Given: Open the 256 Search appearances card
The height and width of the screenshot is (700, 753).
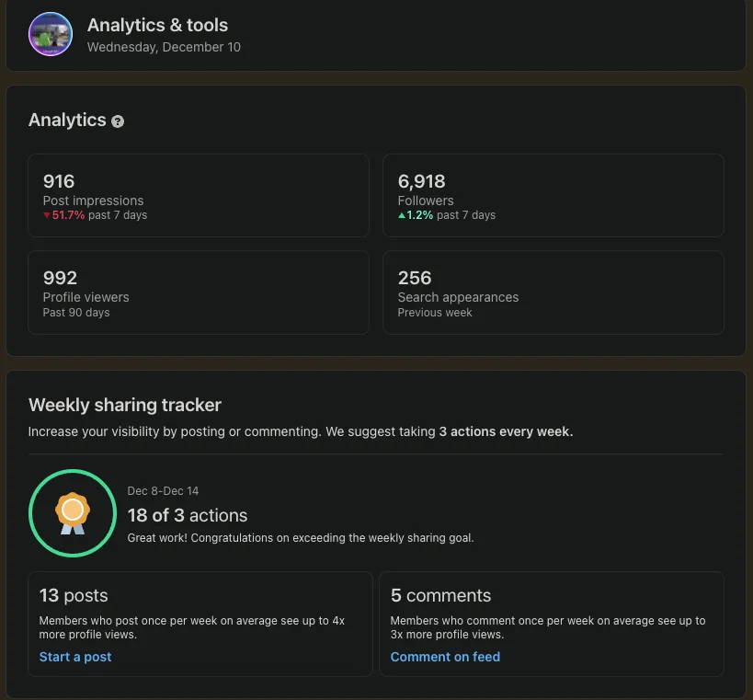Looking at the screenshot, I should [553, 293].
